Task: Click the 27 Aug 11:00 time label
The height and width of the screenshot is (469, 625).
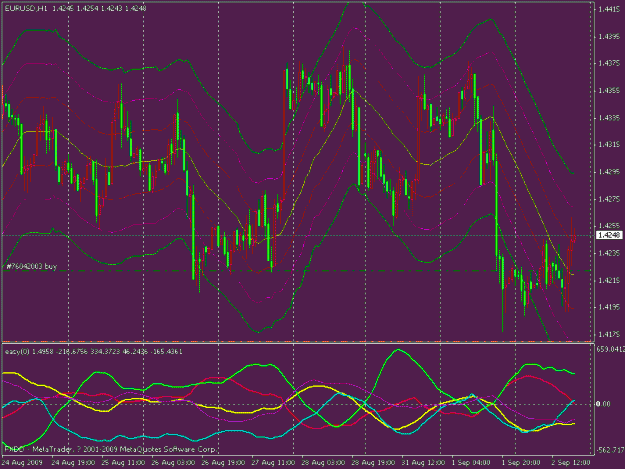Action: (273, 463)
